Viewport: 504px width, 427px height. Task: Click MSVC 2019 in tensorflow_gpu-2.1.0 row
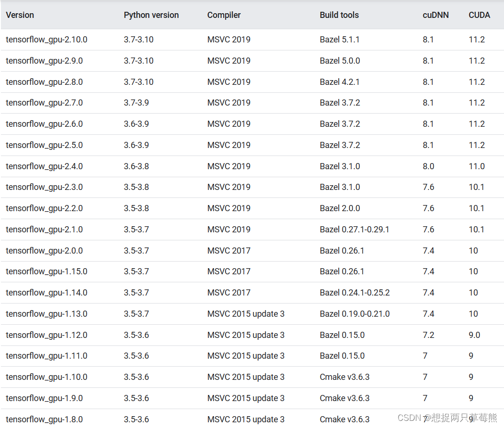pyautogui.click(x=229, y=230)
